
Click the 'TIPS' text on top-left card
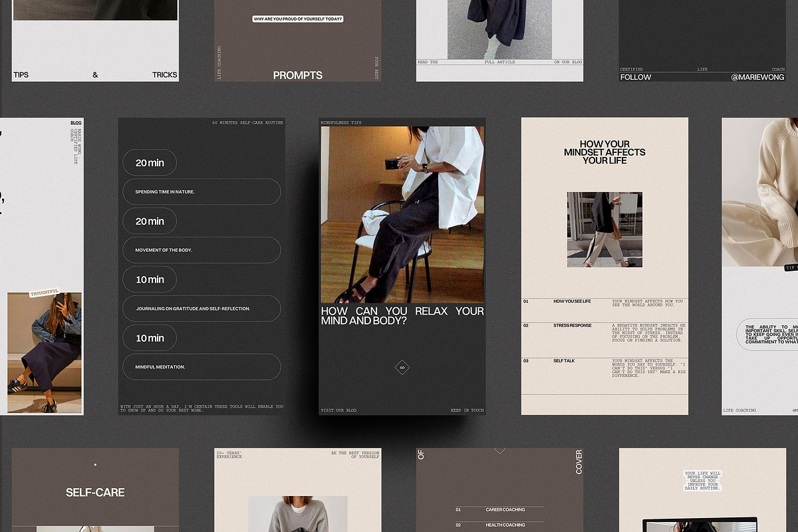[x=21, y=75]
